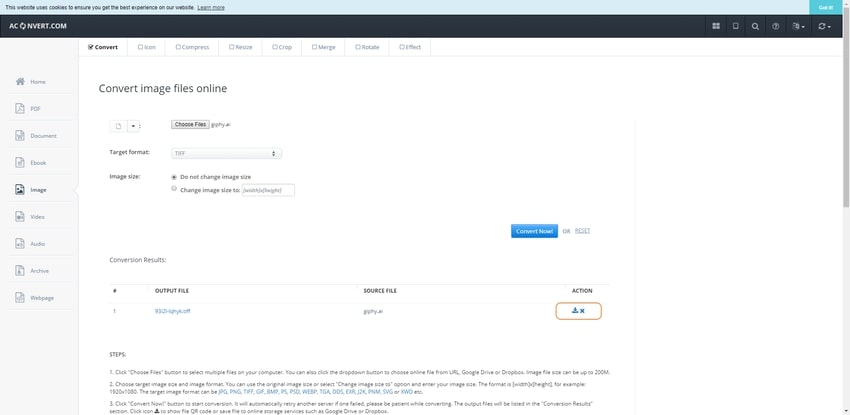This screenshot has width=850, height=415.
Task: Click the download icon in Action column
Action: click(575, 311)
